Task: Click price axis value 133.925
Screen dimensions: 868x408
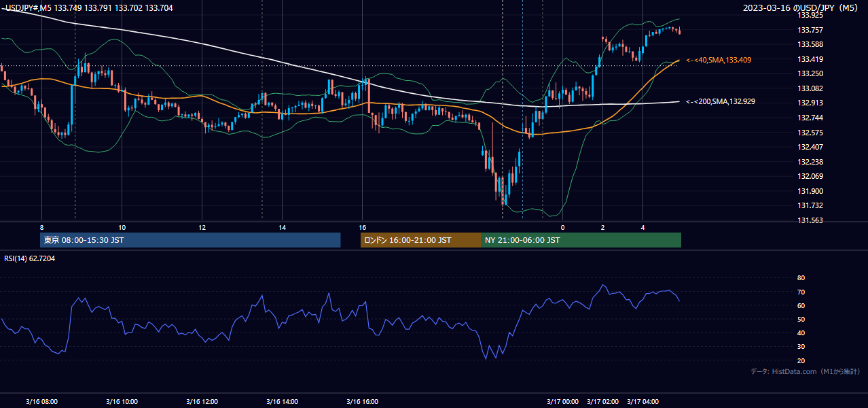Action: [x=810, y=15]
